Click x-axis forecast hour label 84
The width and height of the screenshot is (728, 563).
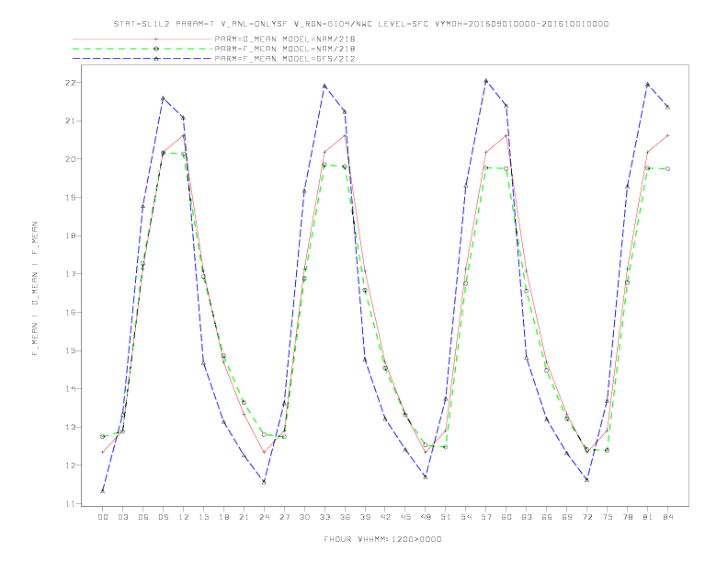point(668,517)
